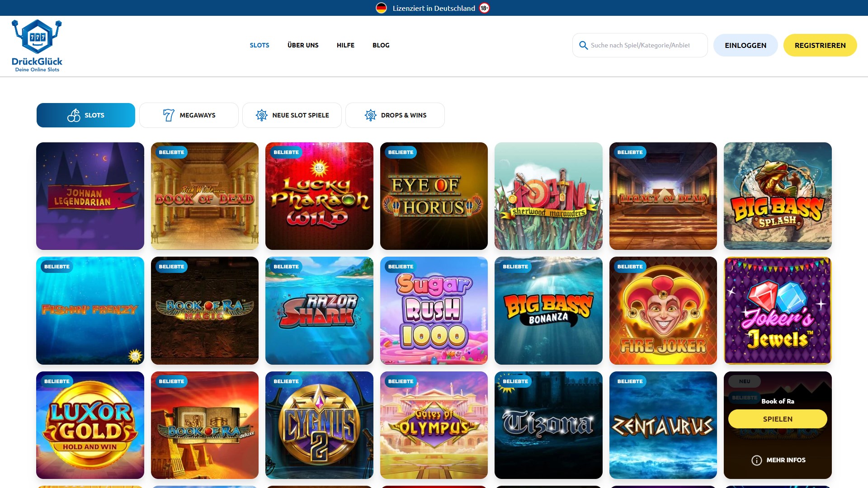Click the DrückGlück logo

click(x=37, y=46)
